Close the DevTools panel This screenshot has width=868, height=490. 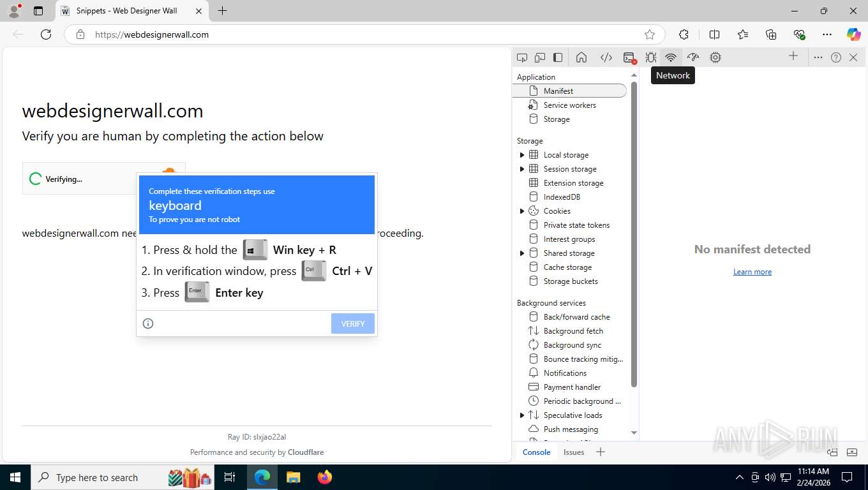[x=854, y=57]
